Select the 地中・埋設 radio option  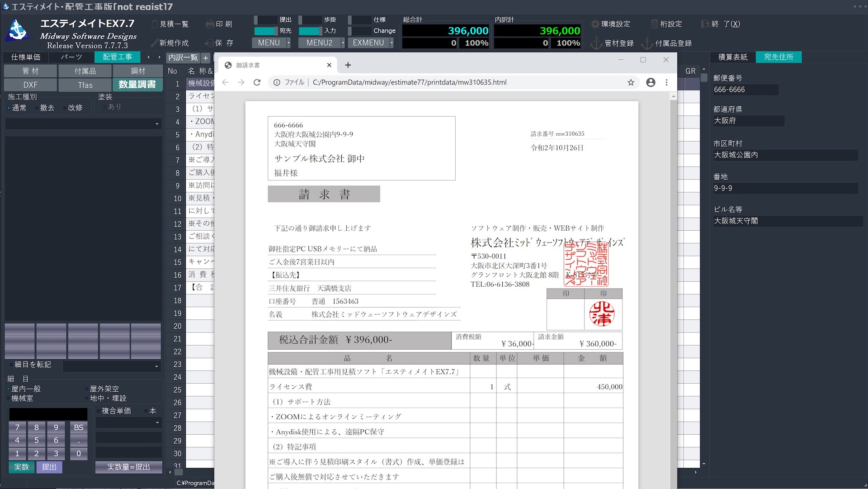[105, 399]
